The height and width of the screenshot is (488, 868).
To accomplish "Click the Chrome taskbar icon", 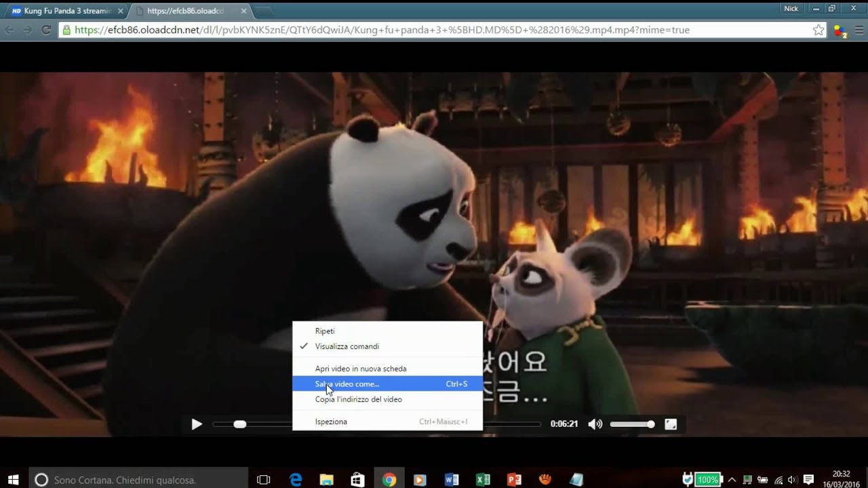I will (389, 480).
